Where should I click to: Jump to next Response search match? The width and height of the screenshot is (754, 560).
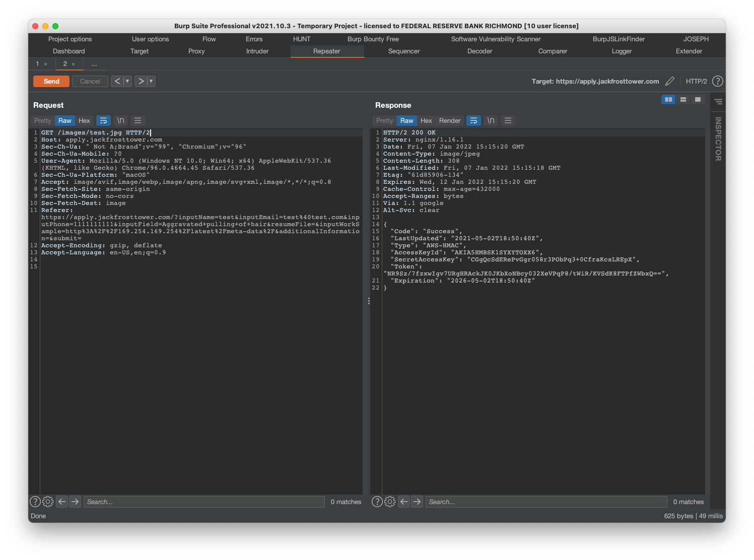[x=417, y=502]
